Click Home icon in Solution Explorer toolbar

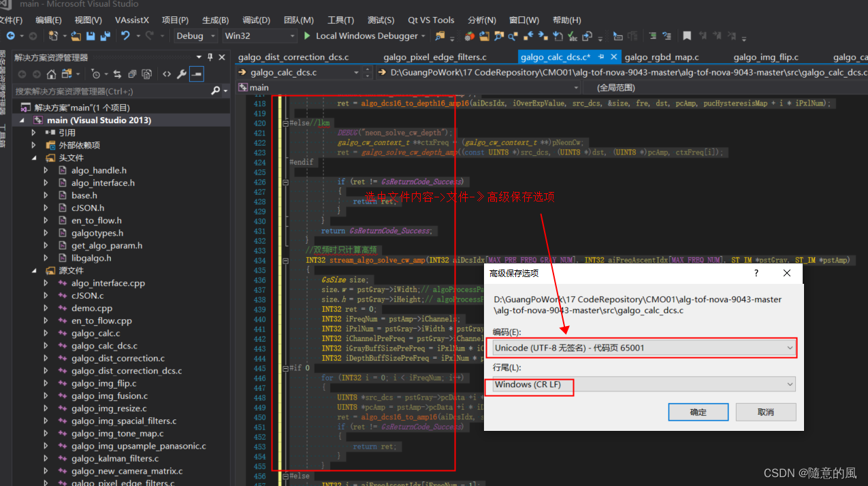coord(50,74)
